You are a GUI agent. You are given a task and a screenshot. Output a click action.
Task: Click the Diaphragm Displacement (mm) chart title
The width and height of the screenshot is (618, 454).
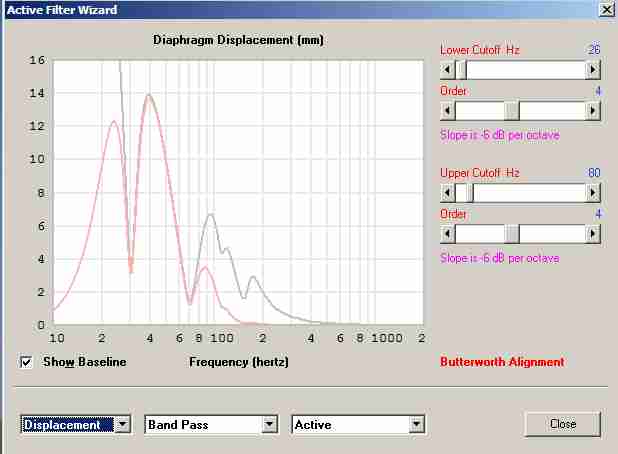(x=238, y=40)
